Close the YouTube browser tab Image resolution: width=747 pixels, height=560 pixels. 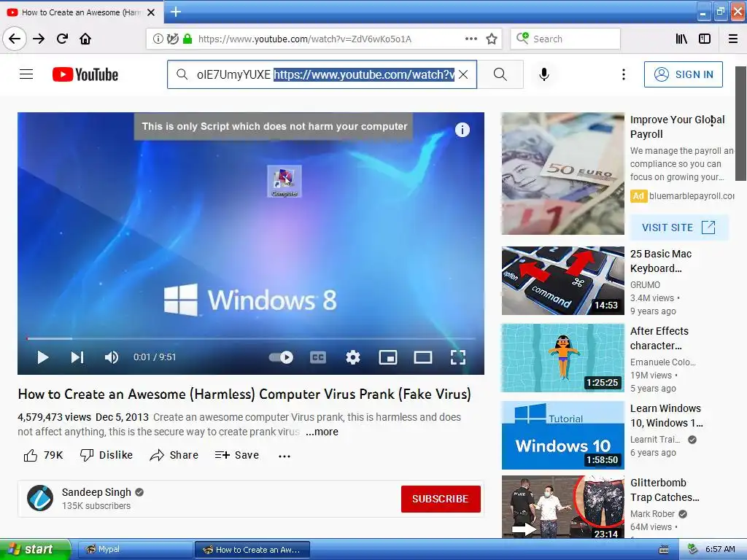(151, 12)
